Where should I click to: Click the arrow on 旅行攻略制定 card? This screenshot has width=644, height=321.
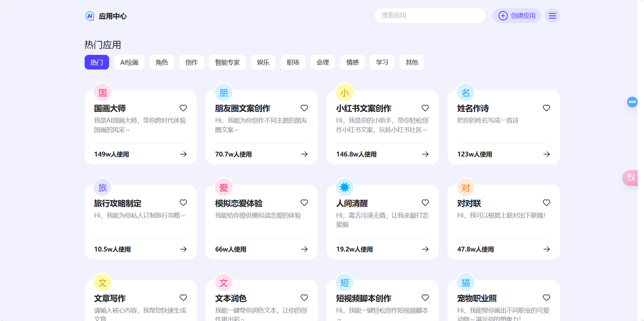[183, 249]
